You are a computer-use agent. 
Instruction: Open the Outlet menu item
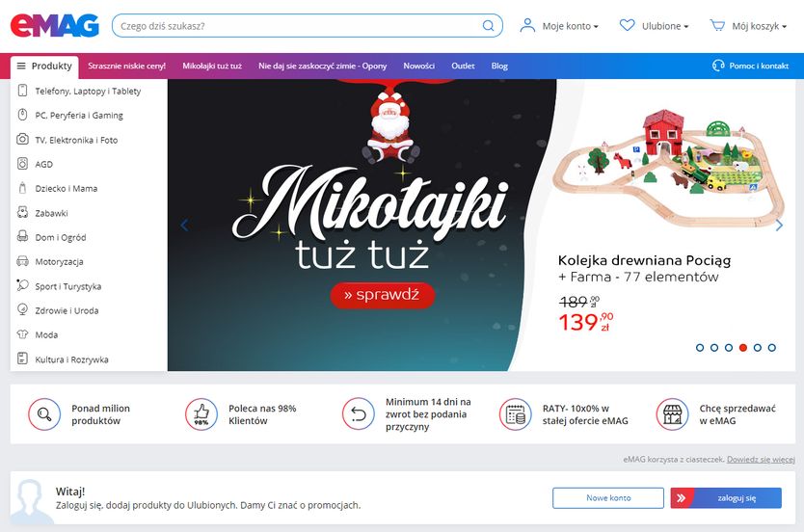(x=463, y=66)
